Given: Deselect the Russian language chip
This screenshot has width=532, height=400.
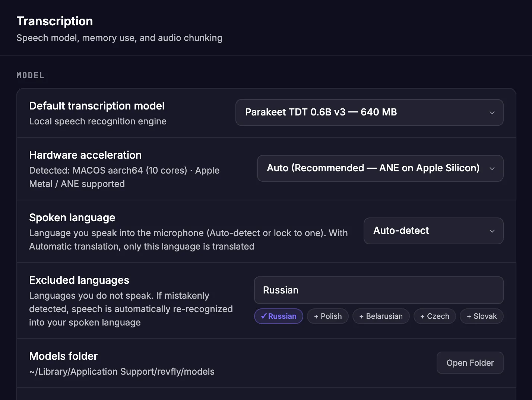Looking at the screenshot, I should pos(279,316).
